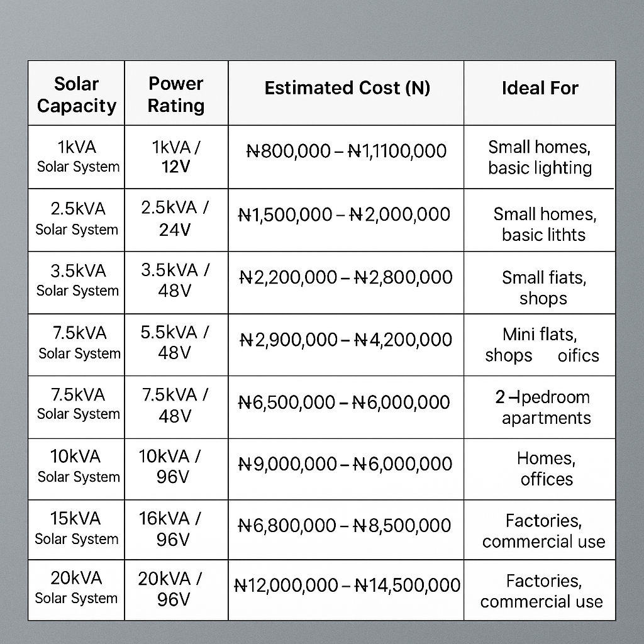644x644 pixels.
Task: Select the bedroom apartments cell
Action: (x=544, y=408)
